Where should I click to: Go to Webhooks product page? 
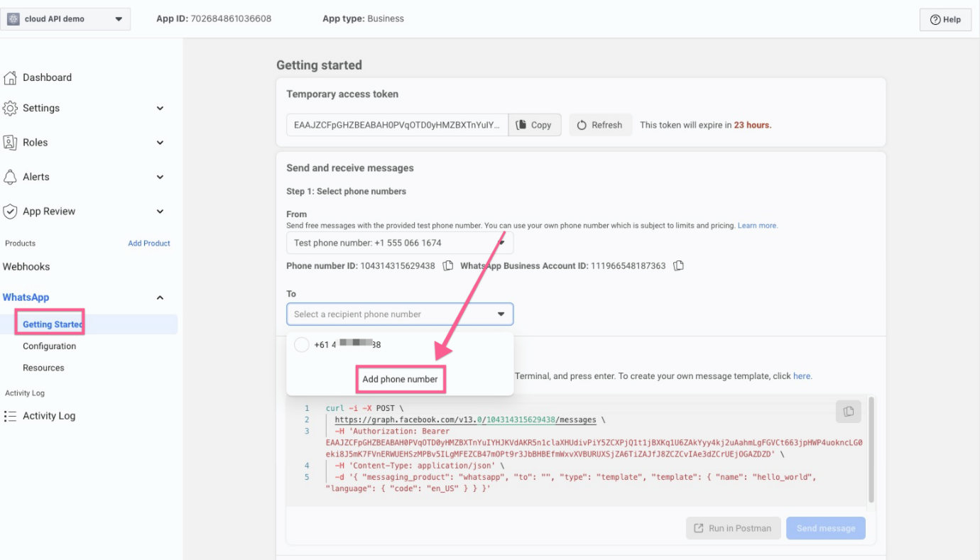[x=26, y=267]
